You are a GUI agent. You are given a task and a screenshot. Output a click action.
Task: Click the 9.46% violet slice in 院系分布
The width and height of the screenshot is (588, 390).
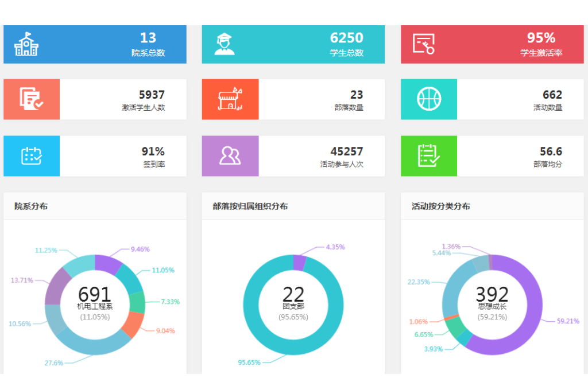click(107, 263)
